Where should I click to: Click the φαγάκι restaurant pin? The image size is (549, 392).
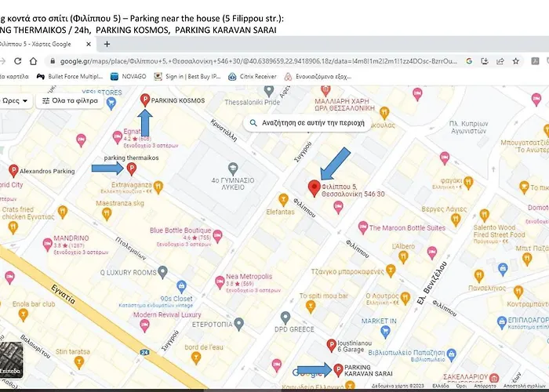coord(468,183)
